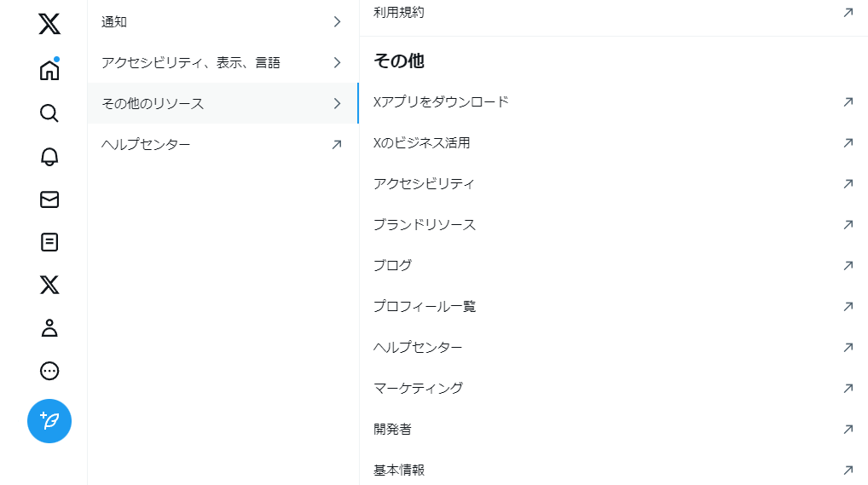Click the X logo at top of sidebar
Viewport: 868px width, 485px height.
49,25
